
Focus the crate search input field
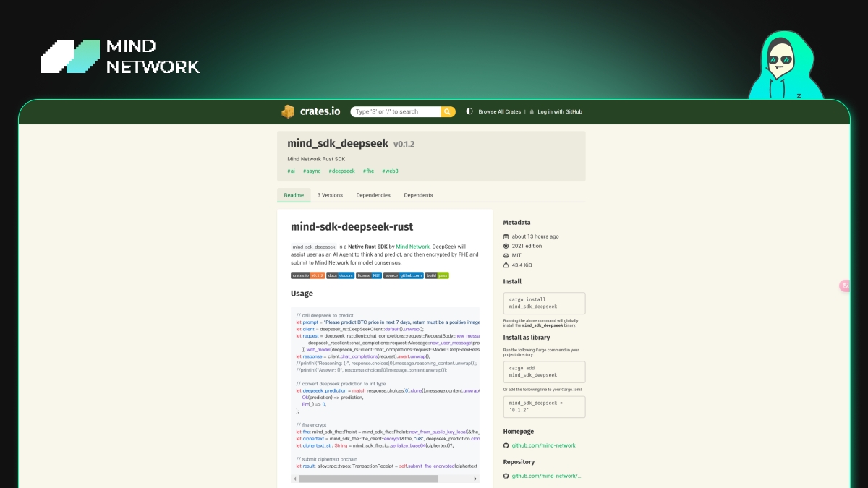coord(396,111)
